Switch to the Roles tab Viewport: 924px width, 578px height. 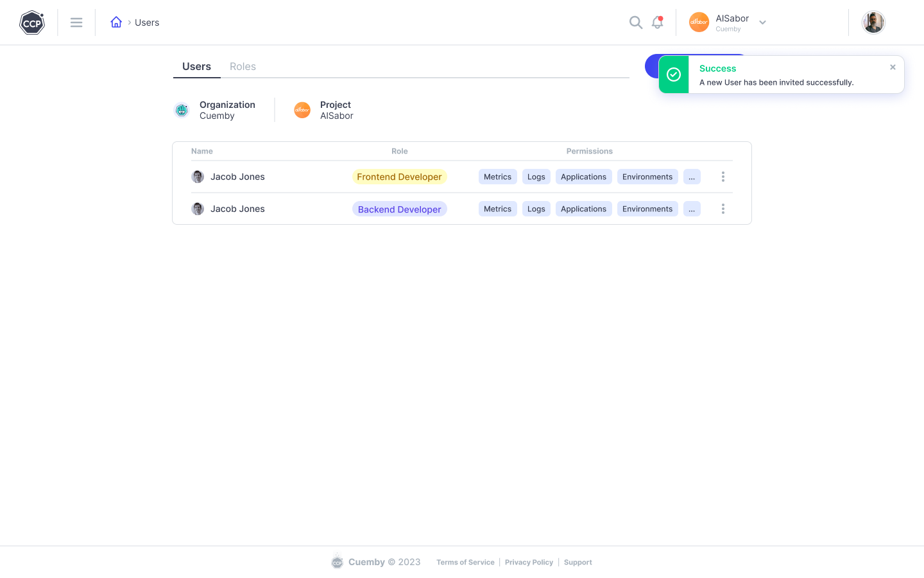click(x=243, y=67)
